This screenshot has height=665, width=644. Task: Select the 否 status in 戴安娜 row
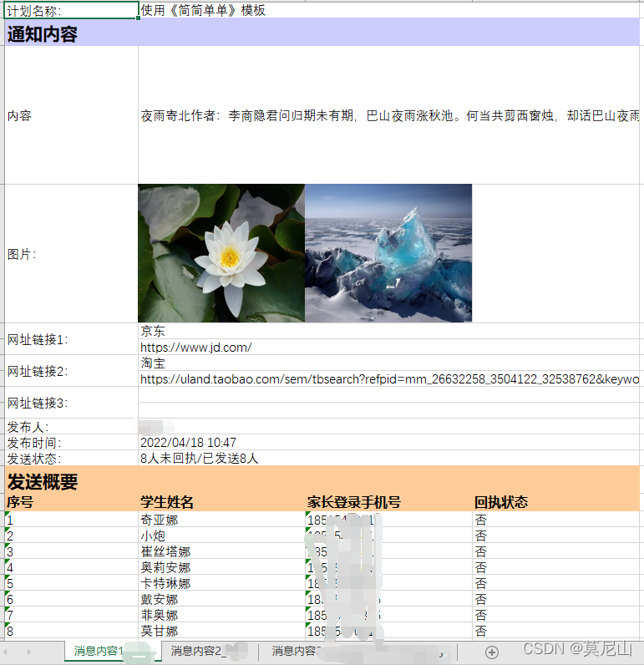[x=556, y=599]
